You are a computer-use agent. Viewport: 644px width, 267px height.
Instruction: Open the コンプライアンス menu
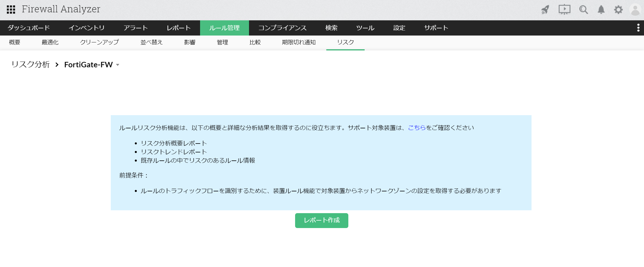point(283,28)
